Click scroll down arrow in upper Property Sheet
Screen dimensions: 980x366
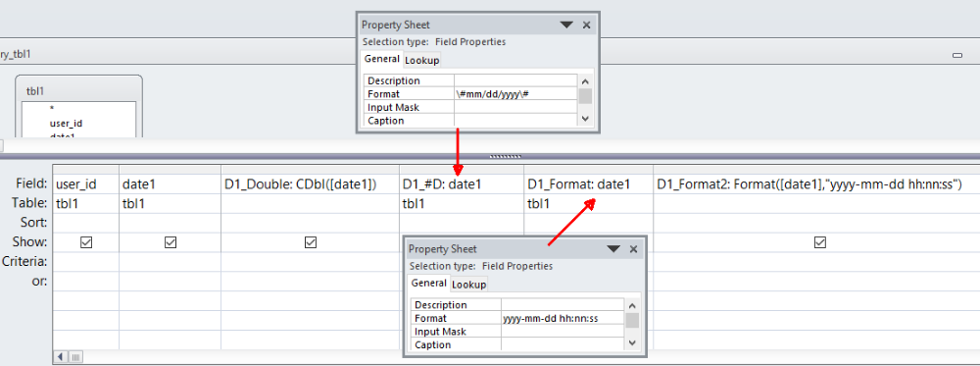585,119
